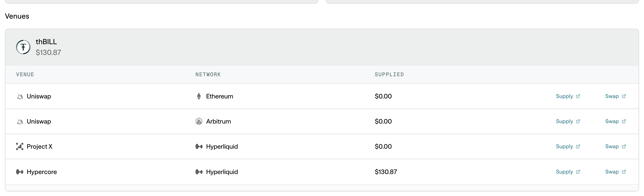Click the Hypercore venue icon
The width and height of the screenshot is (644, 196).
tap(19, 172)
